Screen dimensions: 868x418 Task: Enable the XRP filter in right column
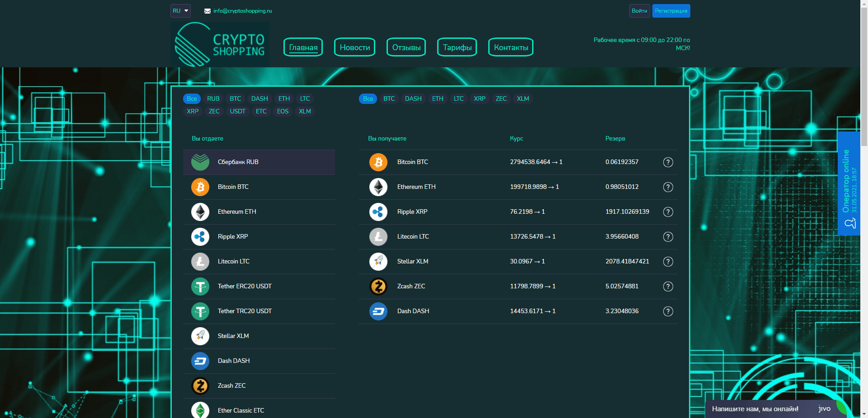tap(479, 99)
